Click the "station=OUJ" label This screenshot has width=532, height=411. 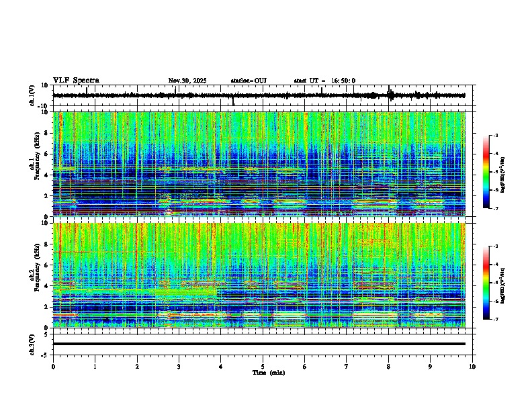point(249,81)
